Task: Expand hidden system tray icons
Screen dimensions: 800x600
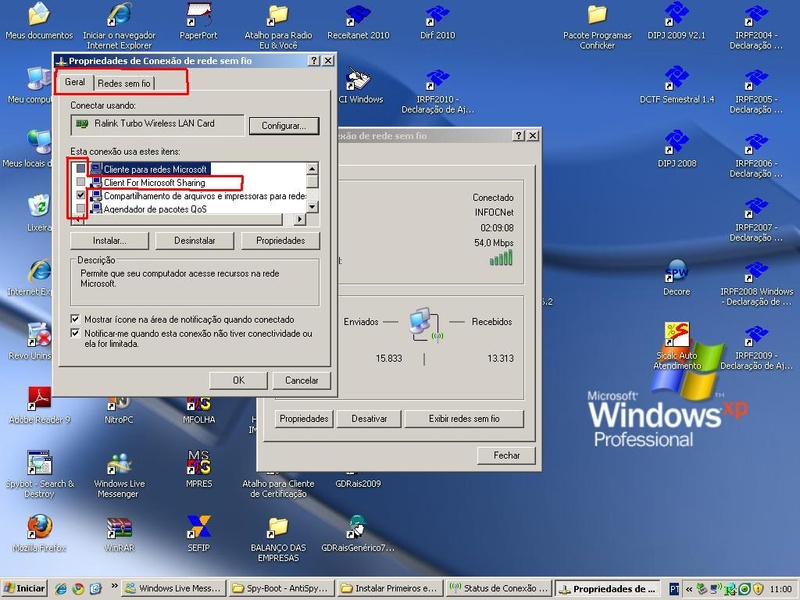Action: pos(689,589)
